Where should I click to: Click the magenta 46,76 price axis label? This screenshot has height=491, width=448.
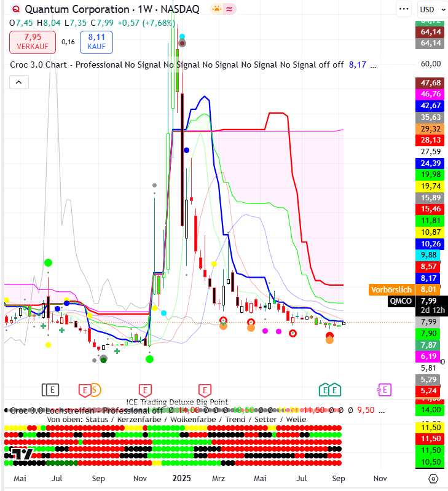click(x=430, y=94)
